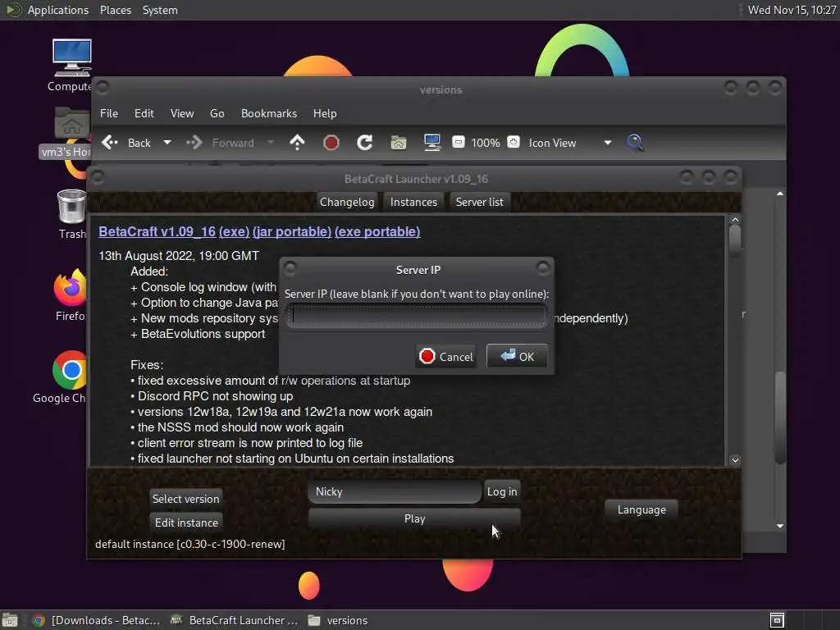Click into the Server IP input field
Viewport: 840px width, 630px height.
416,316
